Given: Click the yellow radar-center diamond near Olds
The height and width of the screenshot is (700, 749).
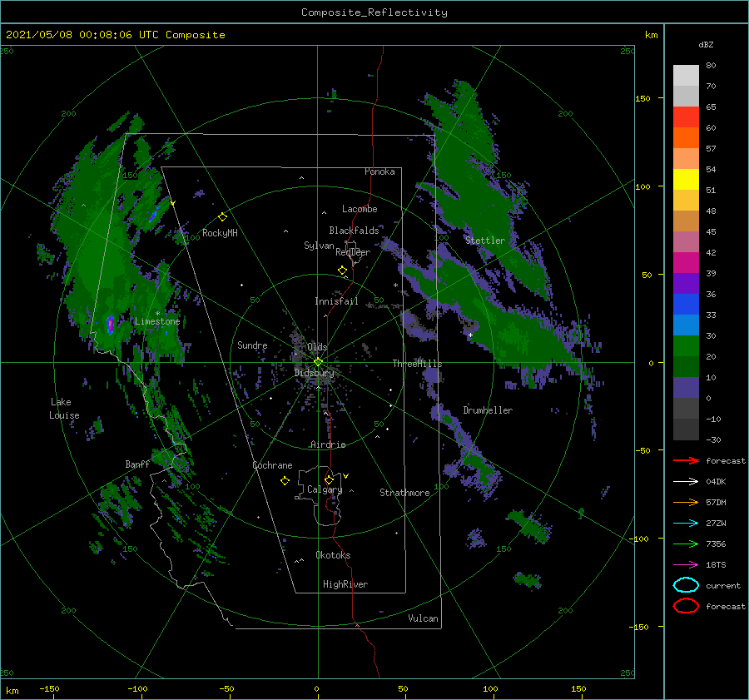Looking at the screenshot, I should point(318,362).
